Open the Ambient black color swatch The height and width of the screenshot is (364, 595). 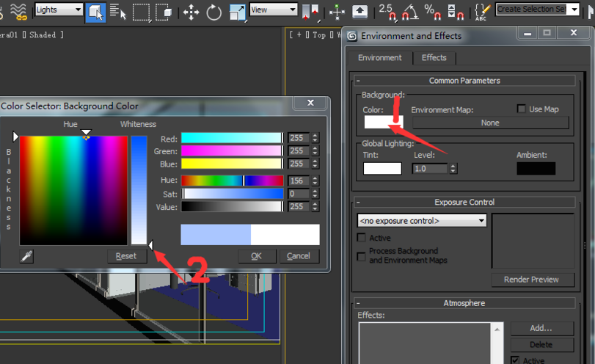pos(536,168)
